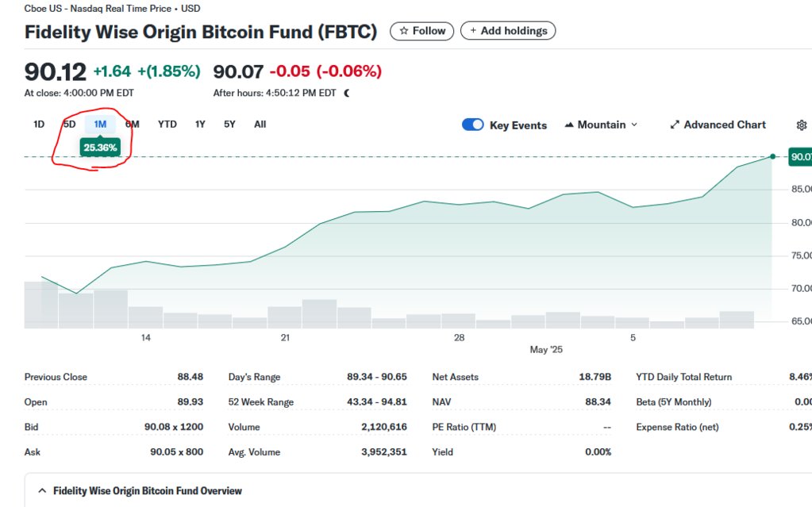
Task: Open the Mountain chart type dropdown
Action: tap(601, 125)
